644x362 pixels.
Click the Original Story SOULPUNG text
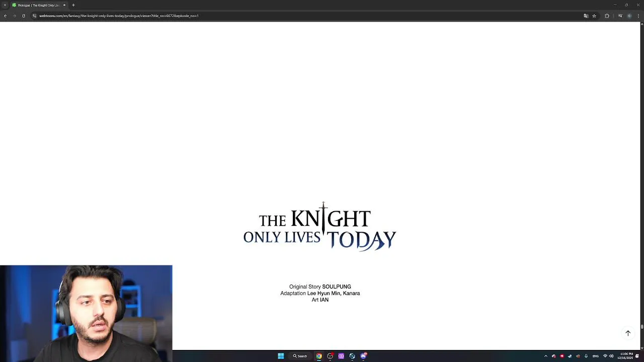click(x=320, y=287)
